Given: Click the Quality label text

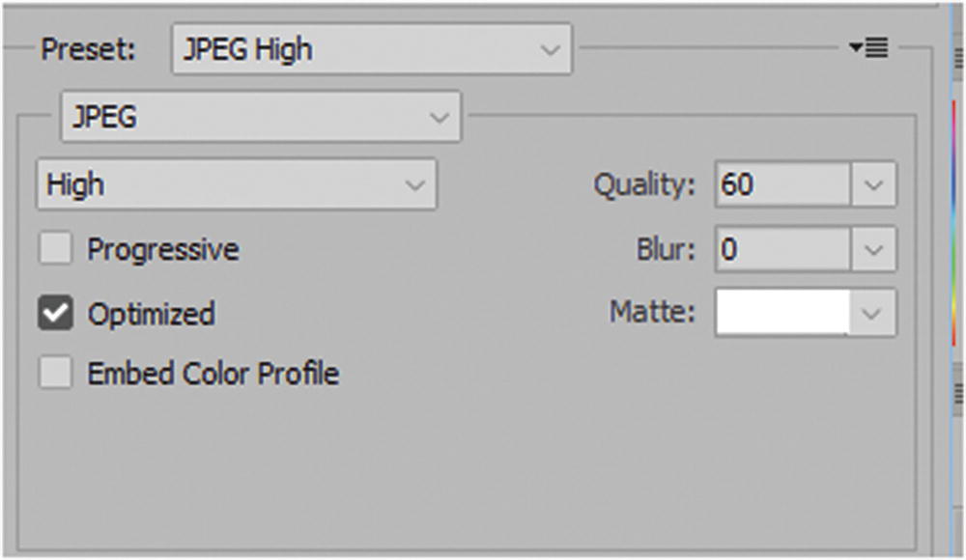Looking at the screenshot, I should click(x=644, y=184).
